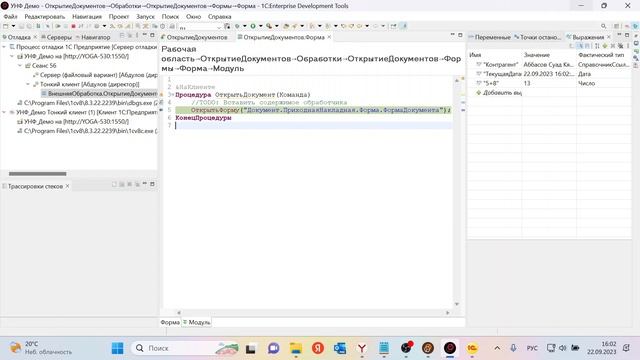Click the КонецПроцедуры code line
Screen dimensions: 640x360
203,118
